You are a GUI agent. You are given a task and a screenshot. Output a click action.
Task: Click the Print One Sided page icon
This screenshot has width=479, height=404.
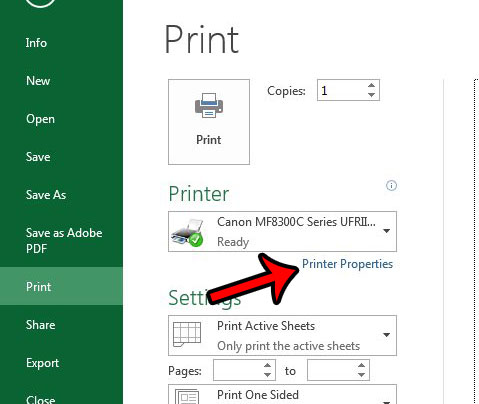click(x=187, y=397)
